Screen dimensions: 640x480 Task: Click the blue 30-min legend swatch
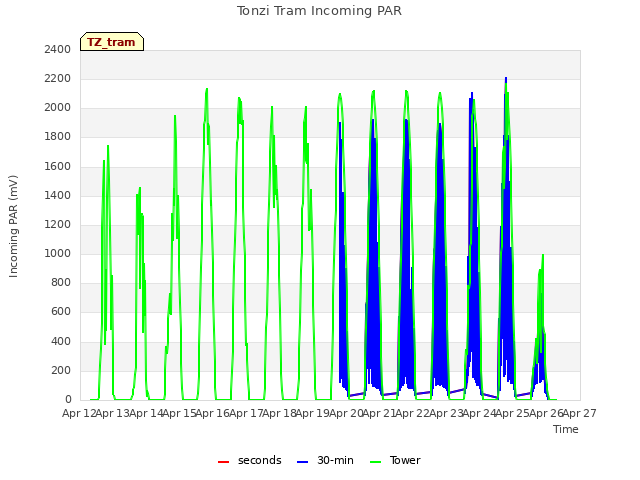pyautogui.click(x=302, y=462)
